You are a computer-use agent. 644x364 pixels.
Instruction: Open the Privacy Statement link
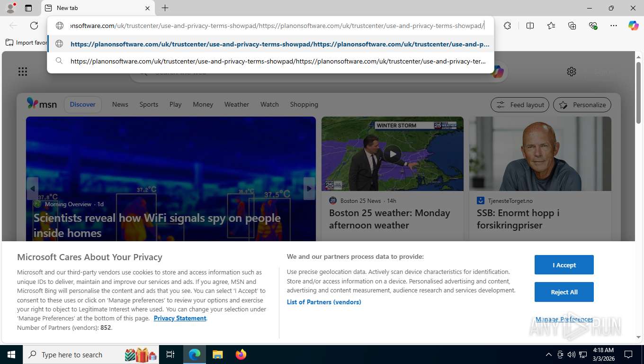pyautogui.click(x=180, y=318)
